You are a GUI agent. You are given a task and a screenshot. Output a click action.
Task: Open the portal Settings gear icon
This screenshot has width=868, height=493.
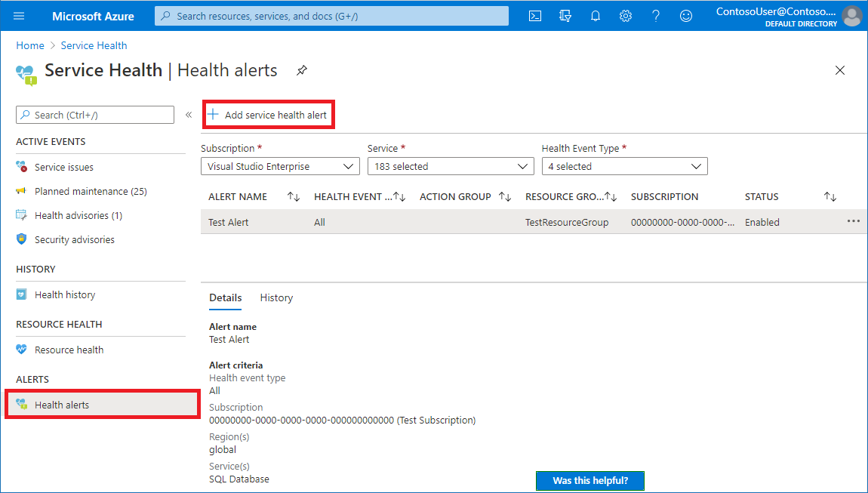pyautogui.click(x=626, y=15)
